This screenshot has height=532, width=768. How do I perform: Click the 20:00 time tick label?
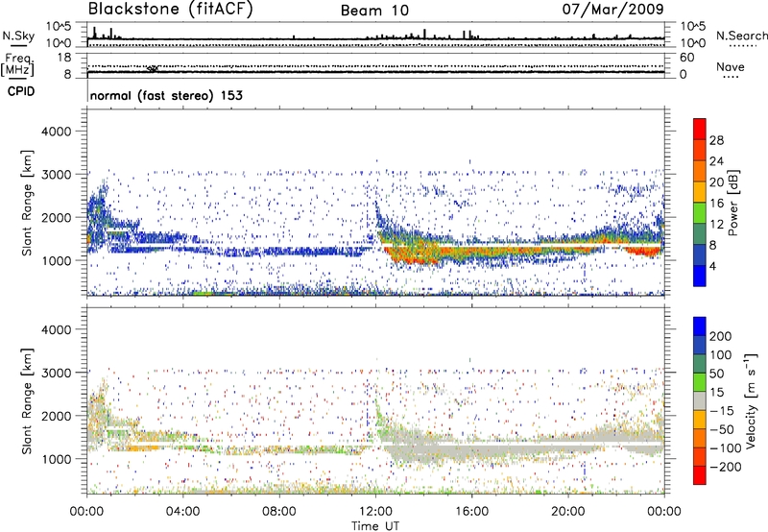tap(567, 512)
